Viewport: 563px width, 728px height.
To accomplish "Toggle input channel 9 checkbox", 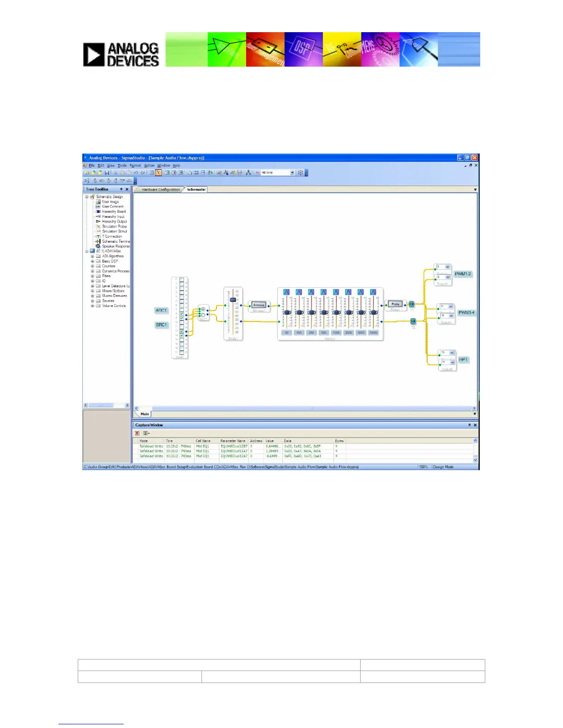I will (x=182, y=318).
